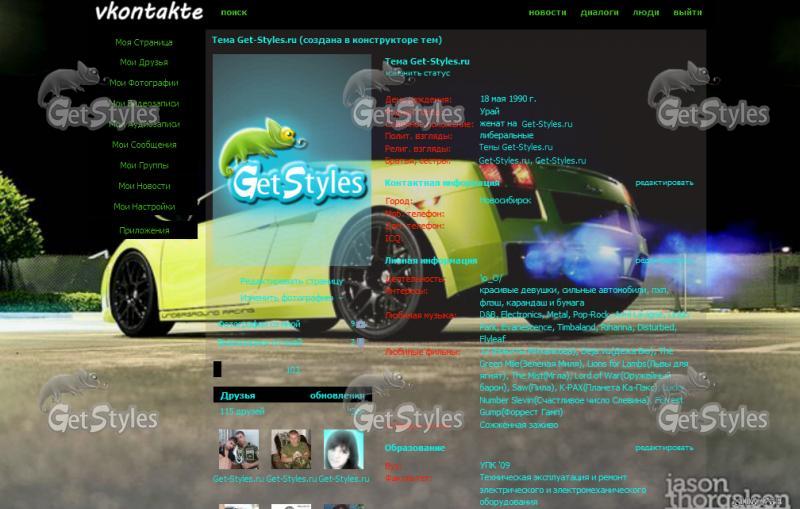Click the GetStyles chameleon profile photo
This screenshot has width=800, height=509.
pyautogui.click(x=292, y=160)
